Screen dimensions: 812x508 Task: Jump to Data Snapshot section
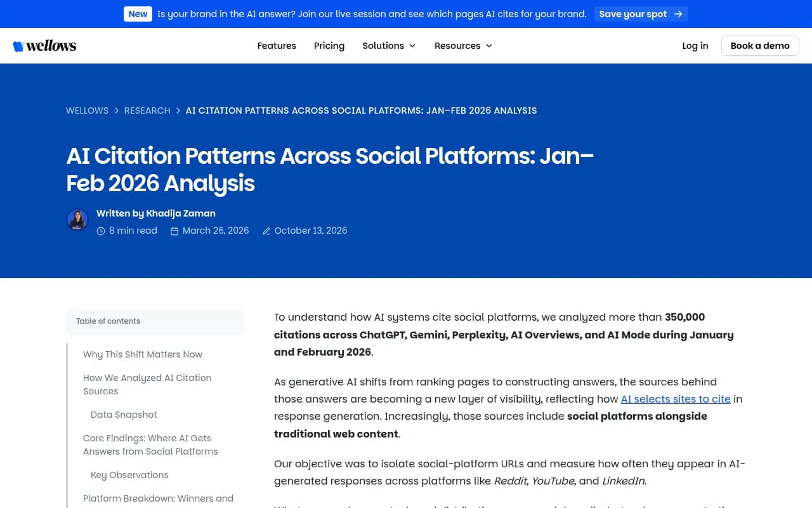pos(124,415)
